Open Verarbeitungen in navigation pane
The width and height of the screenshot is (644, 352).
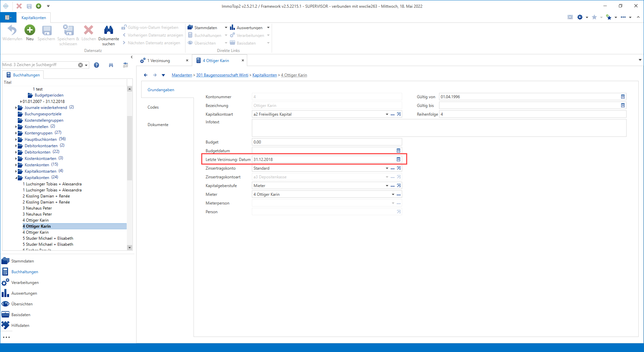coord(25,283)
